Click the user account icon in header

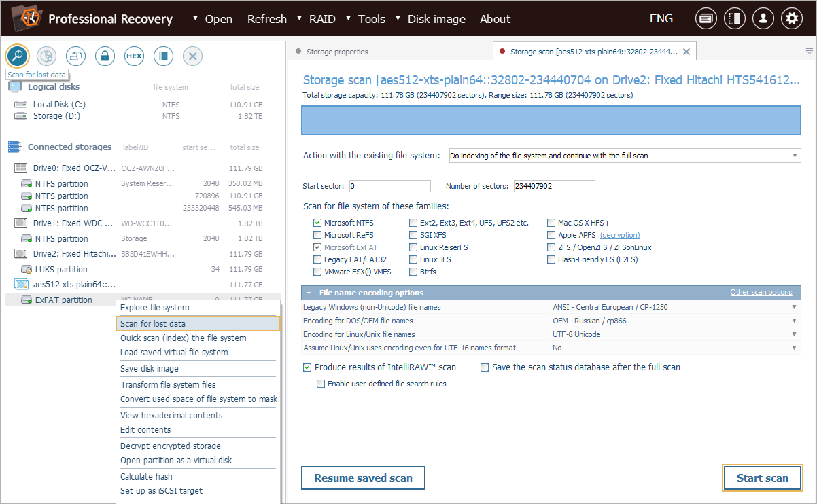(x=763, y=19)
